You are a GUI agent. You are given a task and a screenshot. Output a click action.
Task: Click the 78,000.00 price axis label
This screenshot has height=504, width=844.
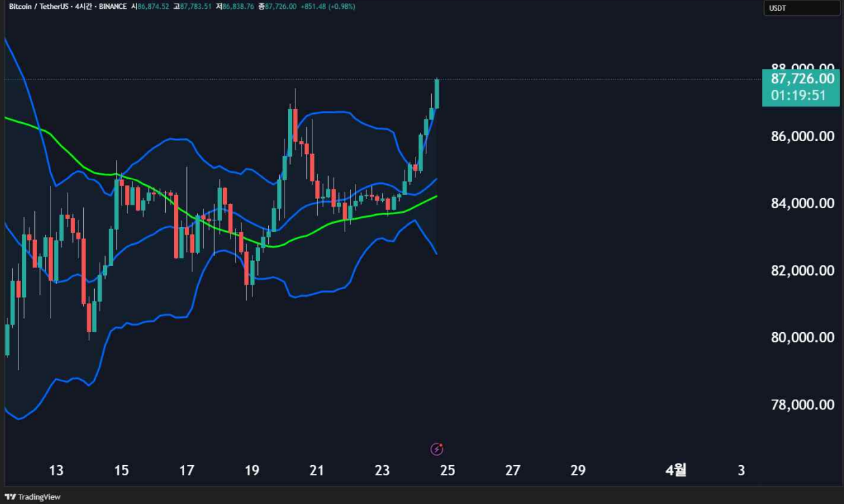[802, 405]
